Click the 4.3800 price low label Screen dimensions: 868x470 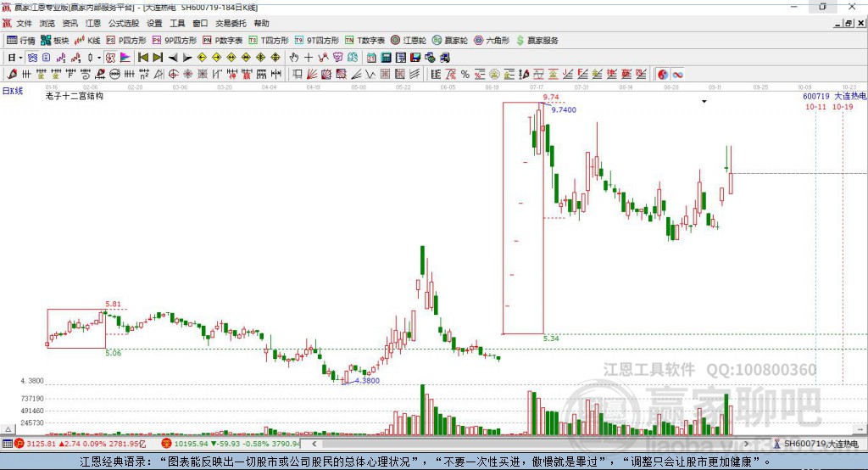click(367, 380)
